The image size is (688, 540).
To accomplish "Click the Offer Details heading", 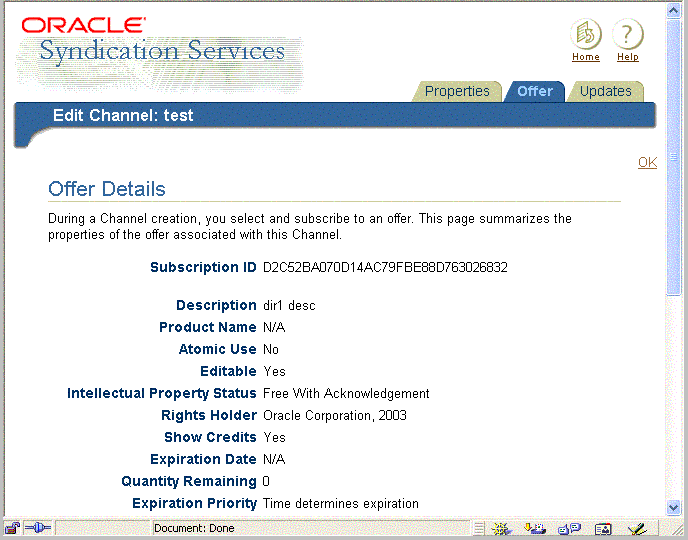I will point(107,189).
